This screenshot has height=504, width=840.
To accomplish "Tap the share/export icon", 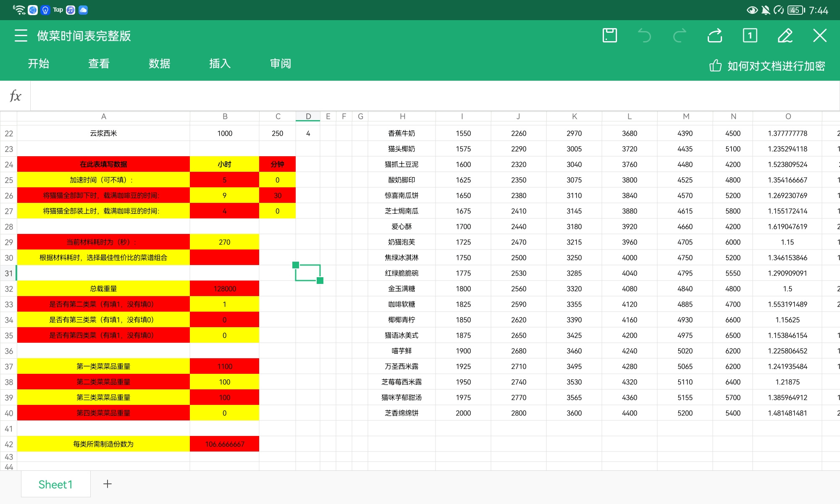I will pyautogui.click(x=715, y=36).
